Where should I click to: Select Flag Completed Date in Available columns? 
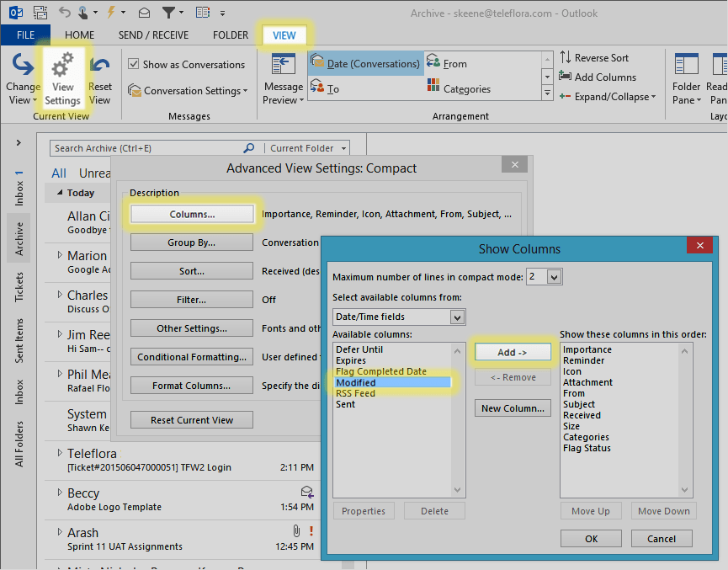[380, 371]
